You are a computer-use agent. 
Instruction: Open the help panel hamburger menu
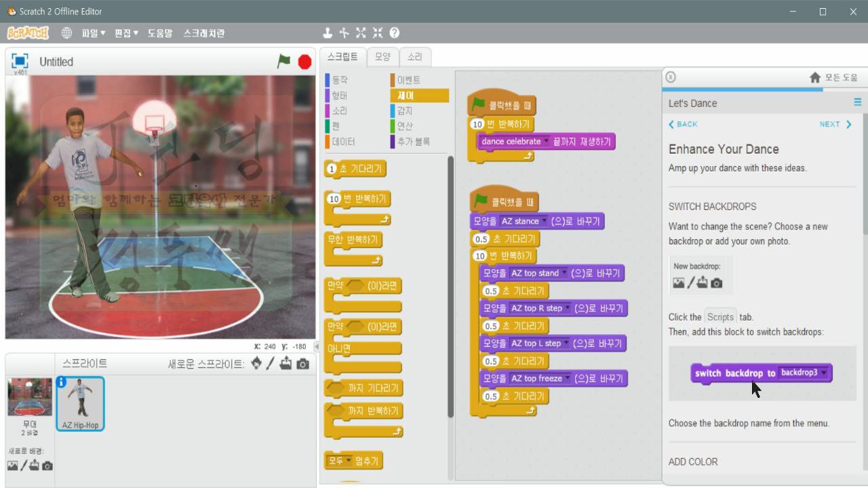pyautogui.click(x=858, y=102)
